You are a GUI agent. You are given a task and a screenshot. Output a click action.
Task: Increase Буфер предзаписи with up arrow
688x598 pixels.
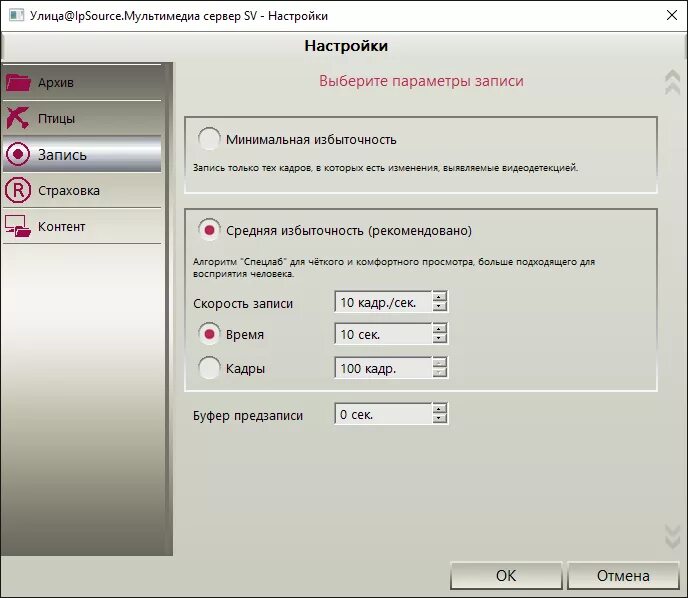tap(439, 408)
